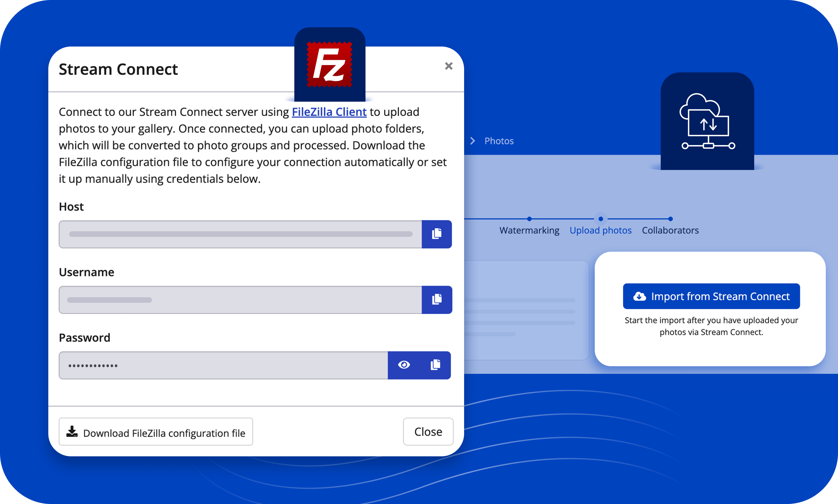This screenshot has width=838, height=504.
Task: Click the breadcrumb chevron before Photos
Action: coord(473,141)
